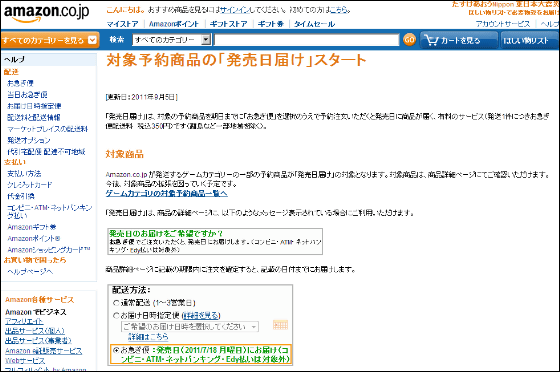Open ヘルプページへ sidebar link
Viewport: 560px width, 372px height.
[x=30, y=272]
